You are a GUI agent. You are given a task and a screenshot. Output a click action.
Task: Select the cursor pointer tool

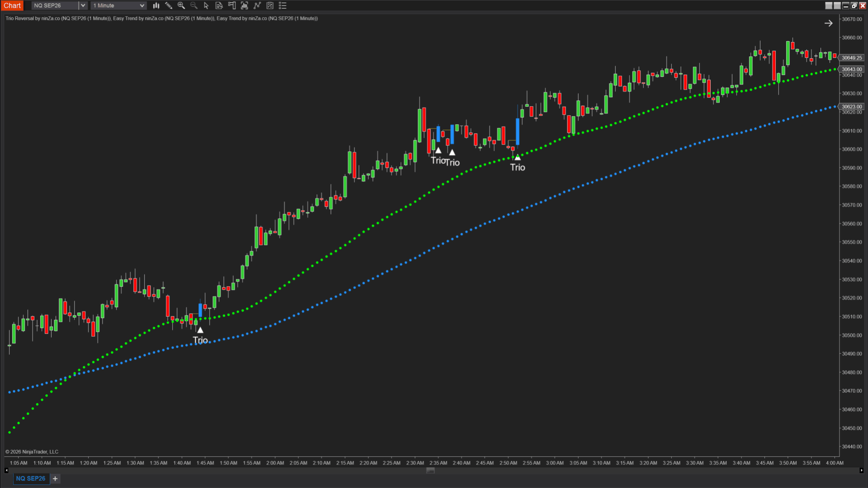pos(207,5)
